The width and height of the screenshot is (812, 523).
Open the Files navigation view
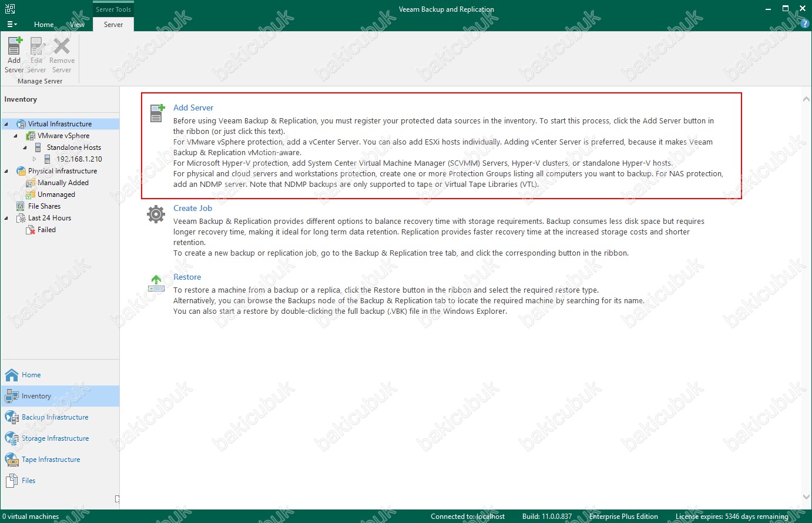[60, 481]
